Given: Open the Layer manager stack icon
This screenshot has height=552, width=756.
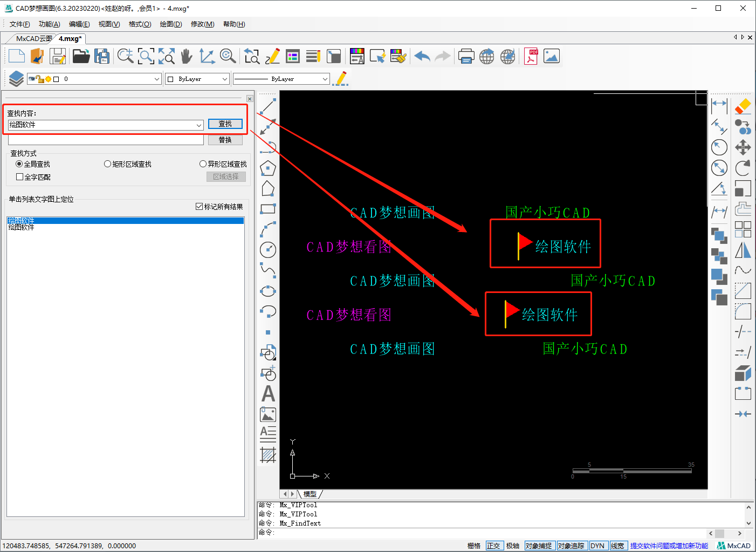Looking at the screenshot, I should pos(16,79).
